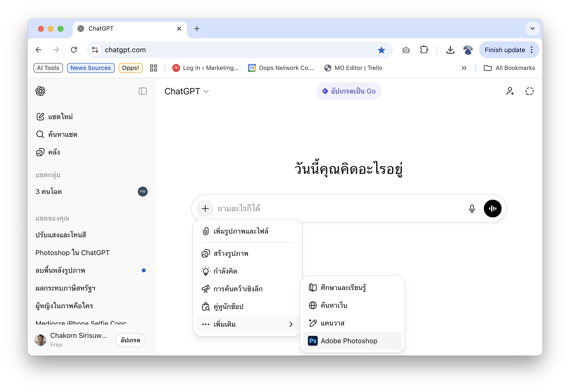Image resolution: width=570 pixels, height=392 pixels.
Task: Click the Finish update button
Action: pos(505,50)
